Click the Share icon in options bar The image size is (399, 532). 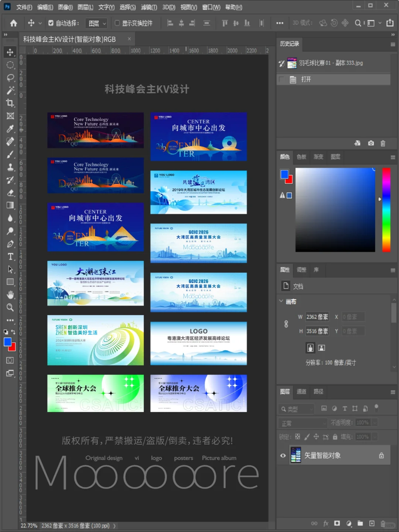(x=390, y=23)
